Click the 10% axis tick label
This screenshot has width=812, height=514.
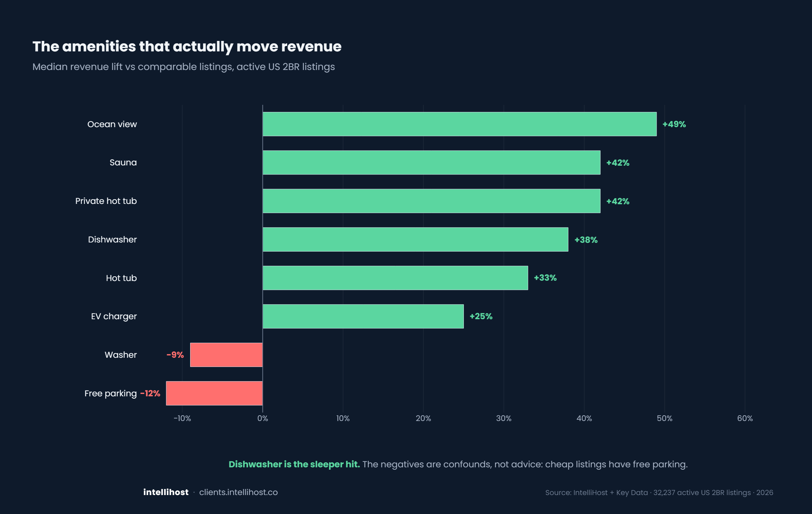(343, 418)
